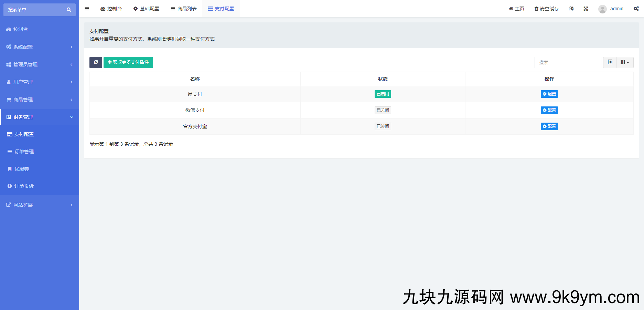Select the detail view icon beside the search box
Image resolution: width=644 pixels, height=310 pixels.
click(610, 62)
